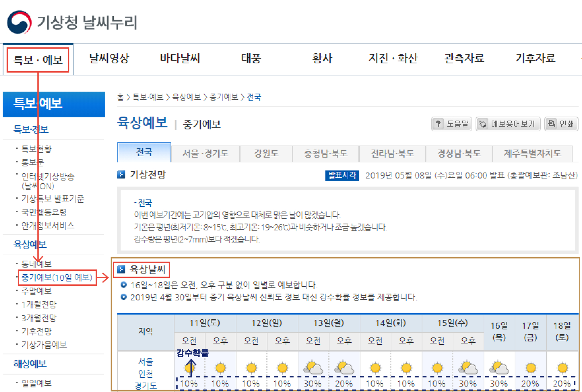Switch to 제주특별자치도 region tab
582x392 pixels.
pos(532,154)
